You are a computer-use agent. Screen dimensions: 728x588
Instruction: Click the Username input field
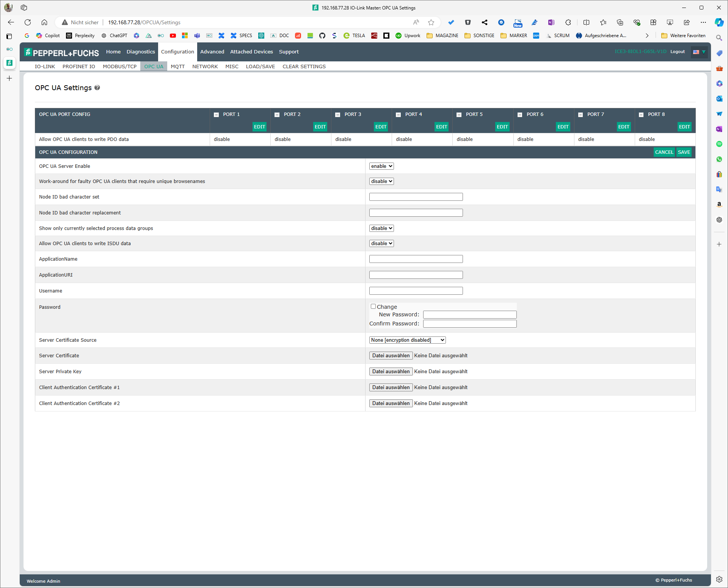pos(416,291)
